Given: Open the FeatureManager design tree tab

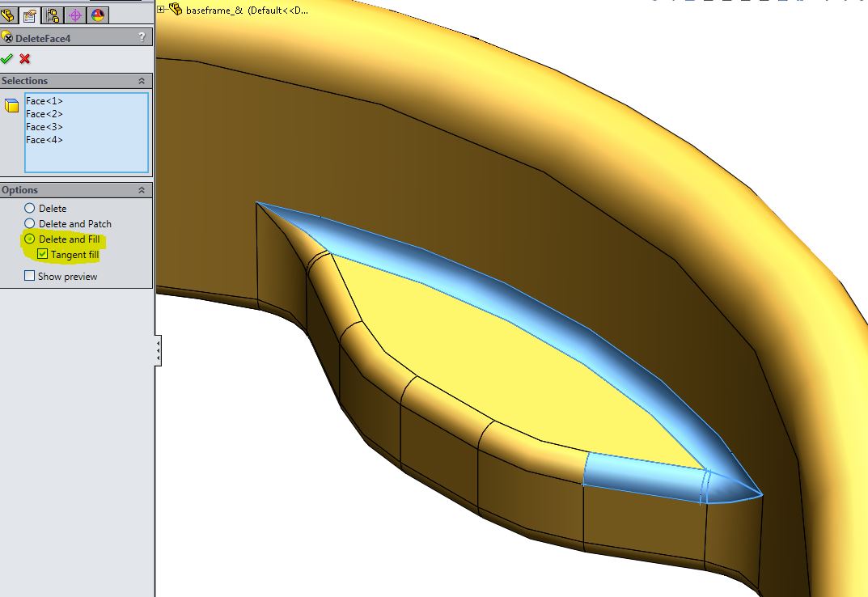Looking at the screenshot, I should pyautogui.click(x=8, y=15).
